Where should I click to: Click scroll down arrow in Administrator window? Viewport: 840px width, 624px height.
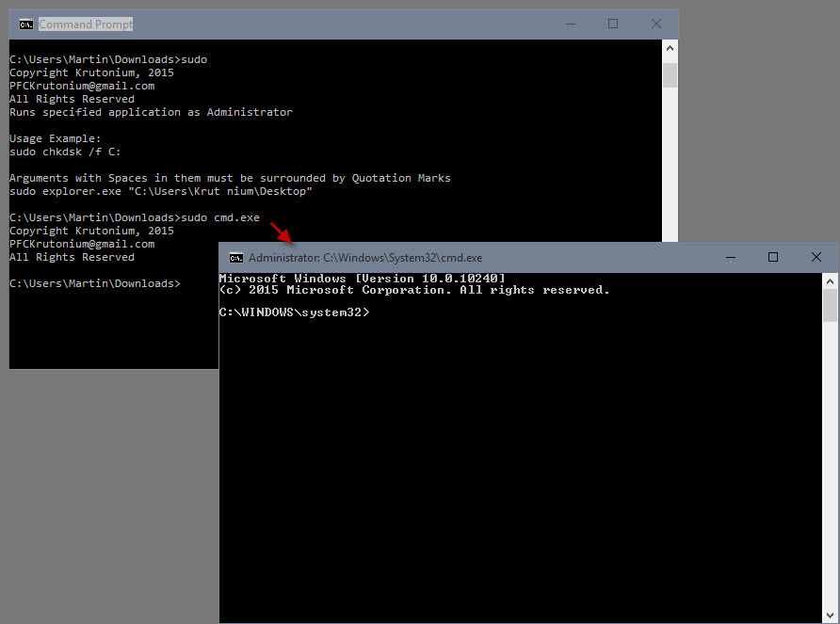(x=830, y=616)
